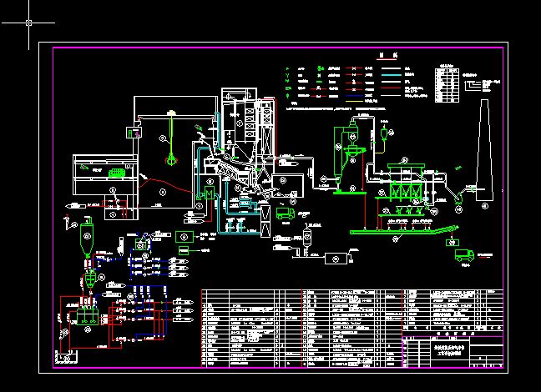Pick the green induced draft fan near the chimney
Image resolution: width=541 pixels, height=392 pixels.
[459, 199]
